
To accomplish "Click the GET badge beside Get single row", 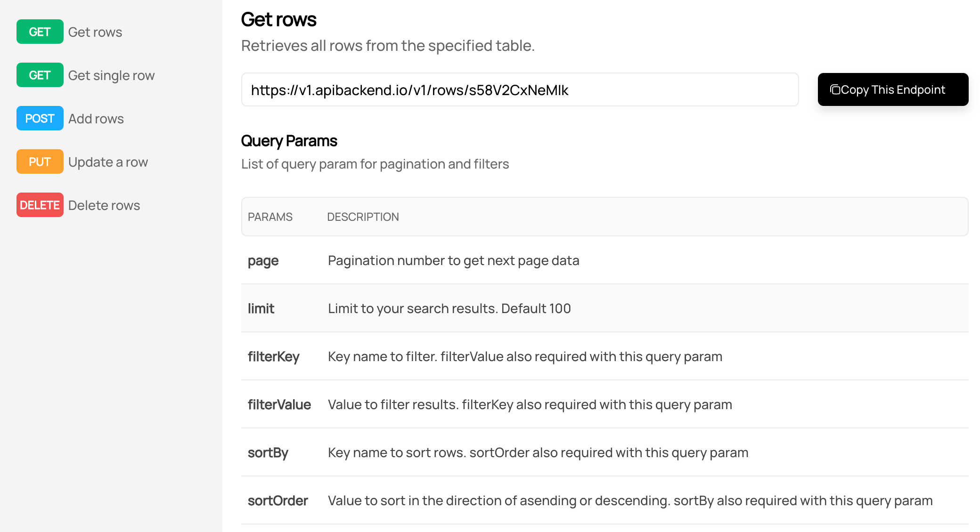I will (x=40, y=75).
